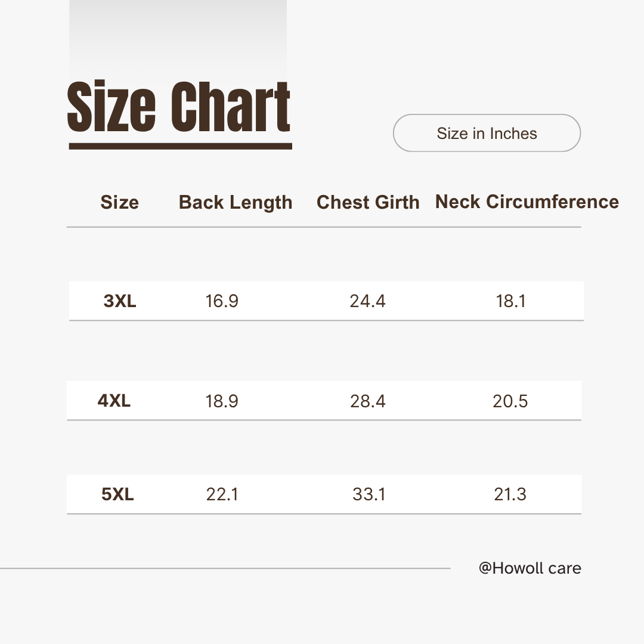Click the 18.9 back length value
The height and width of the screenshot is (644, 644).
pos(222,401)
